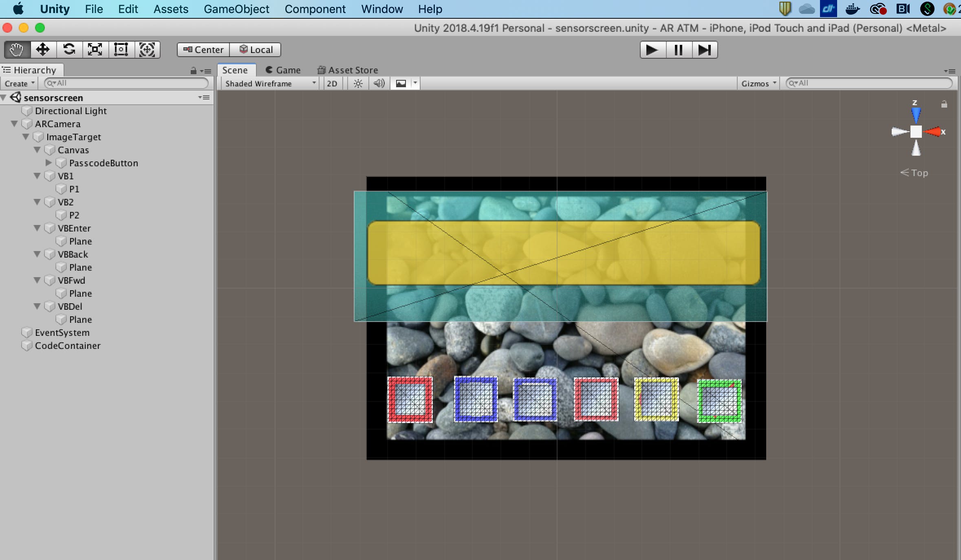Click the Docker whale menu bar icon

coord(853,9)
